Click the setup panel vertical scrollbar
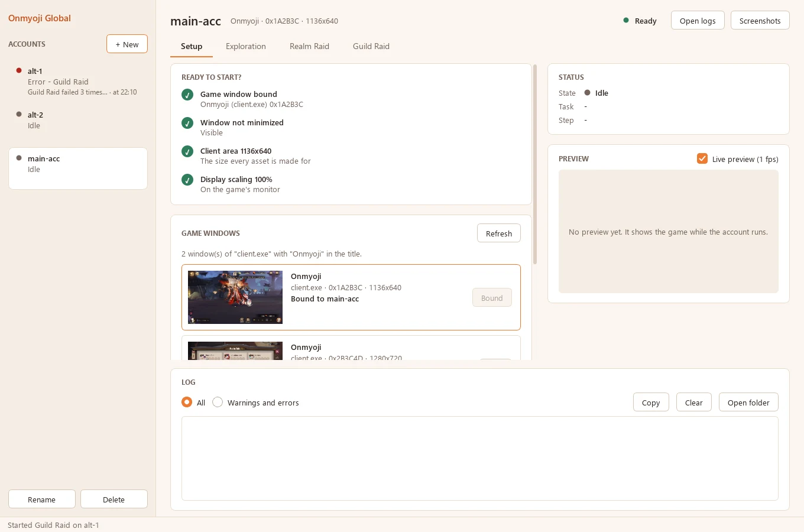The image size is (804, 532). point(535,164)
